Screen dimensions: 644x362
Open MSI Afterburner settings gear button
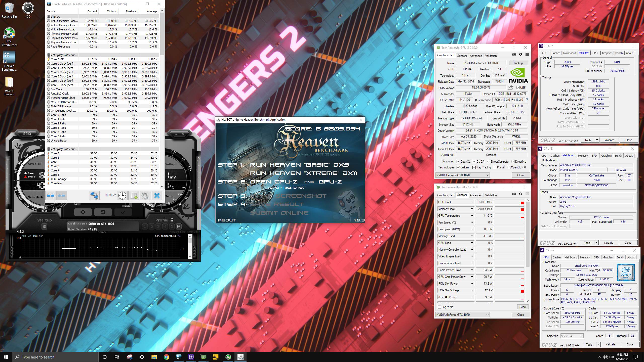coord(83,212)
